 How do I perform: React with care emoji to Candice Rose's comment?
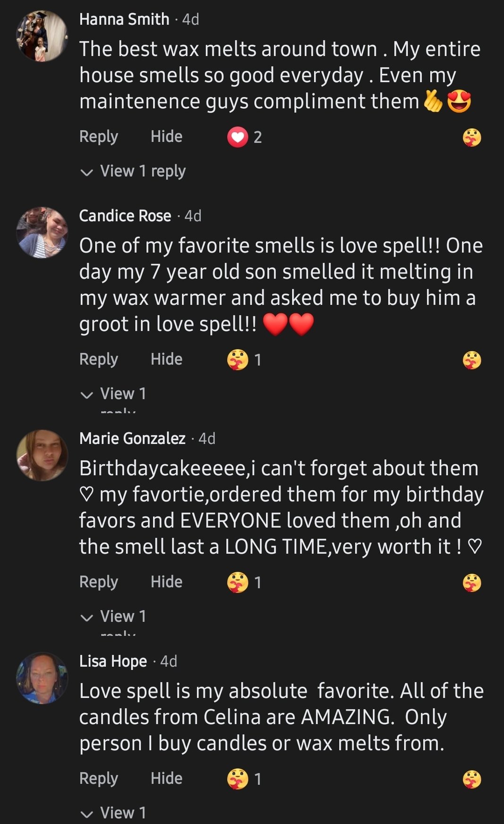click(472, 360)
